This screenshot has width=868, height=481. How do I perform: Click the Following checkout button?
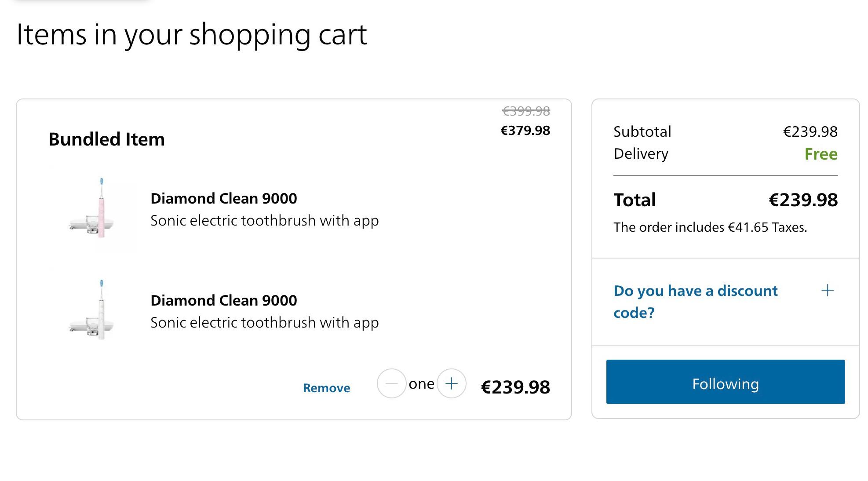(x=726, y=382)
